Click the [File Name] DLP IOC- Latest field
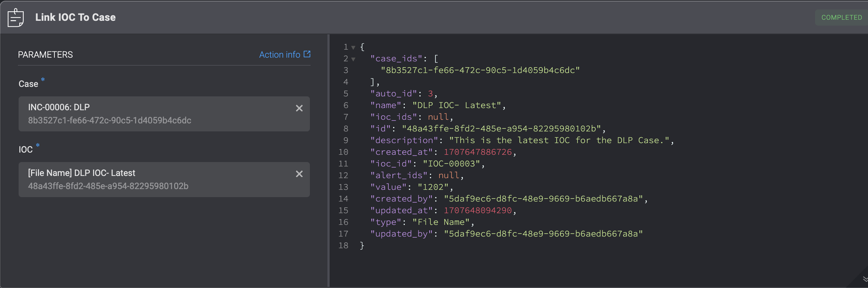 [x=164, y=180]
